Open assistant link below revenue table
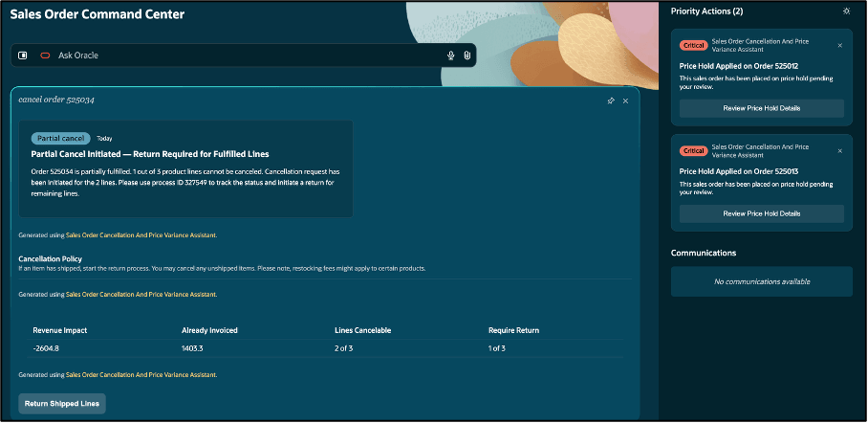Viewport: 868px width, 423px height. click(x=141, y=375)
